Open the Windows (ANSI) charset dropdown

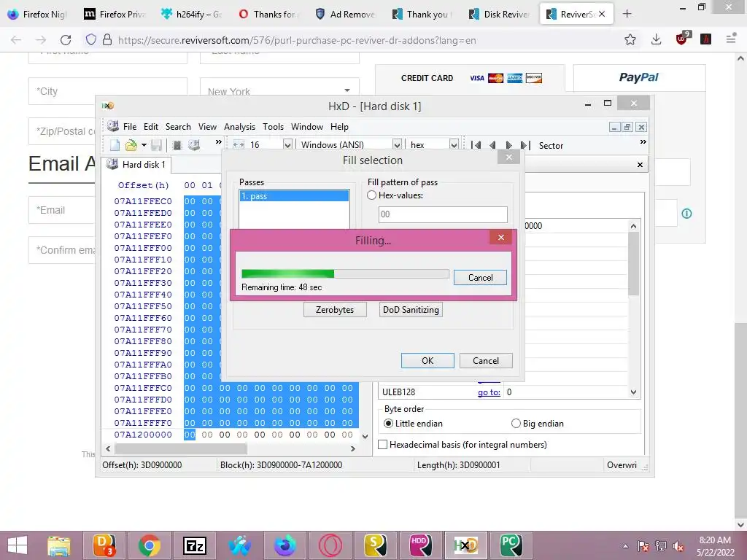click(396, 145)
